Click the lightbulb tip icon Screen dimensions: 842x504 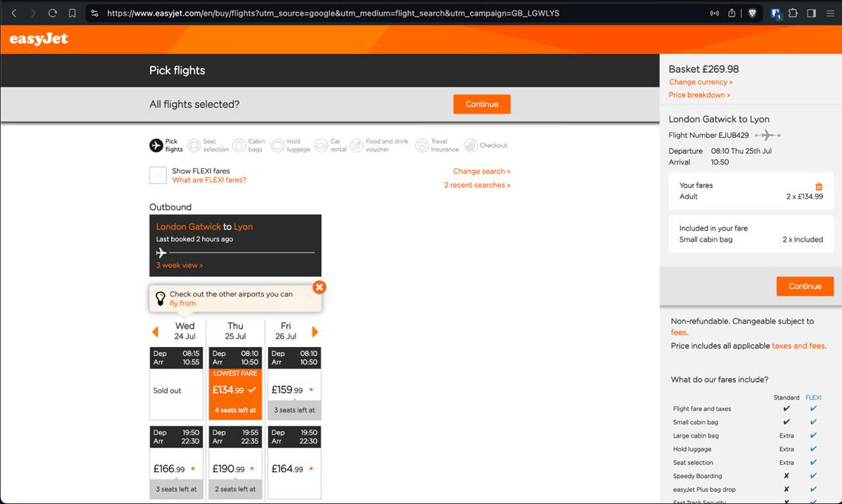(x=161, y=299)
